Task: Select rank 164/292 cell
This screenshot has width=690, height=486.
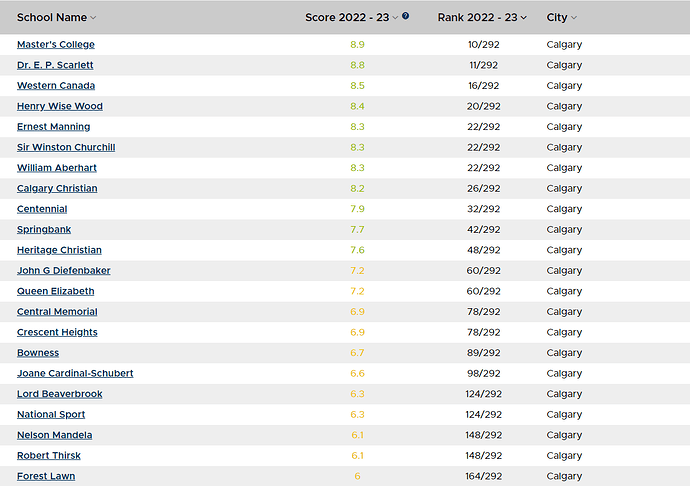Action: pyautogui.click(x=484, y=476)
